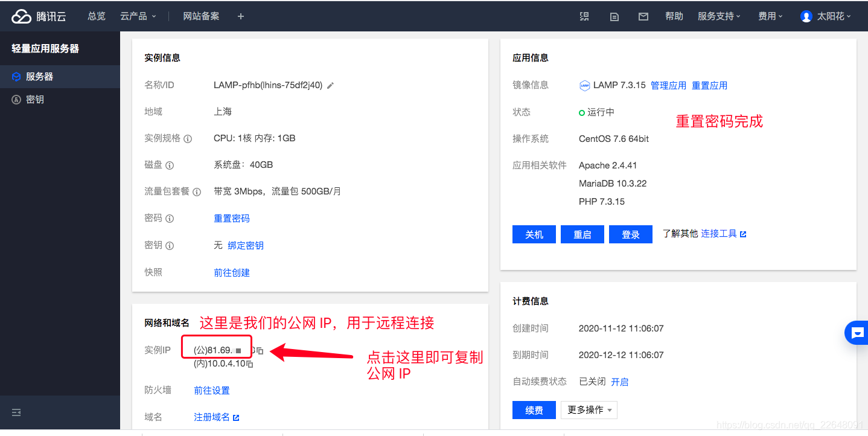Click the 管理应用 link
The width and height of the screenshot is (868, 436).
click(668, 86)
